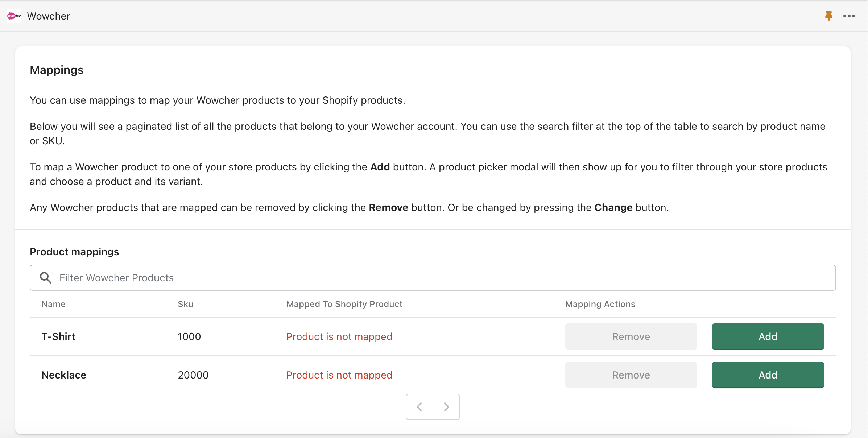The width and height of the screenshot is (868, 438).
Task: Add mapping for the T-Shirt product
Action: 768,336
